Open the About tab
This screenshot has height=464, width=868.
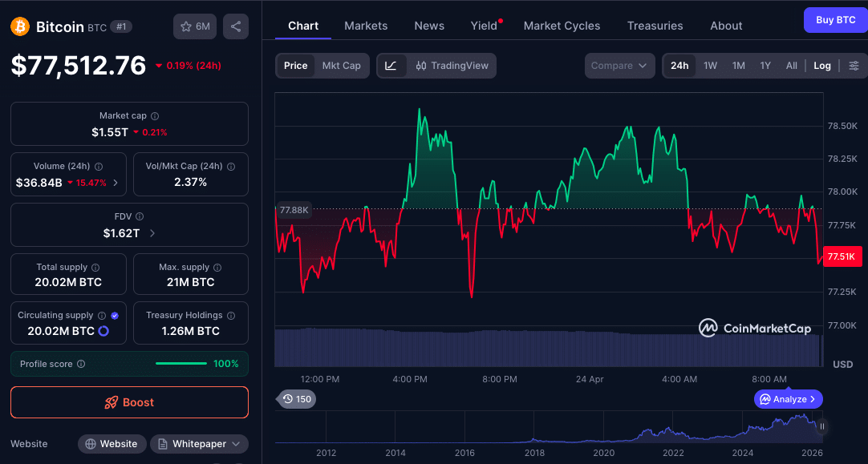(x=726, y=26)
